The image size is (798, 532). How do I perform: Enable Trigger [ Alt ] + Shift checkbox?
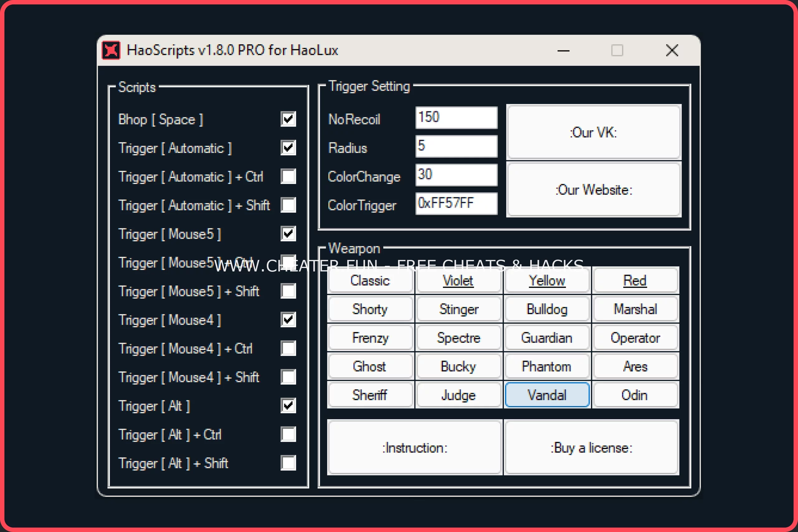pos(288,463)
